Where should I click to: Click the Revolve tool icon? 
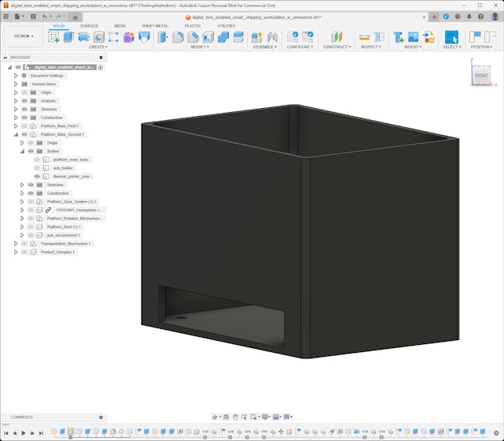coord(83,37)
